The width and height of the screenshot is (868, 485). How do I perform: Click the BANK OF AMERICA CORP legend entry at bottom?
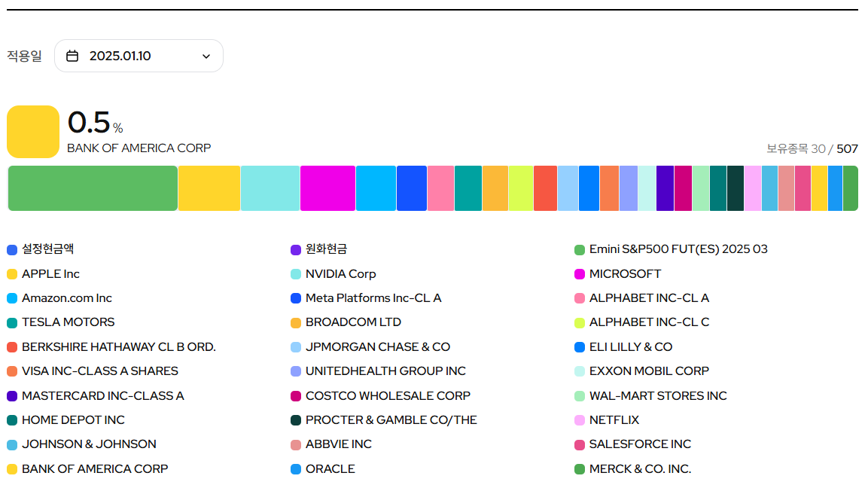click(x=87, y=469)
